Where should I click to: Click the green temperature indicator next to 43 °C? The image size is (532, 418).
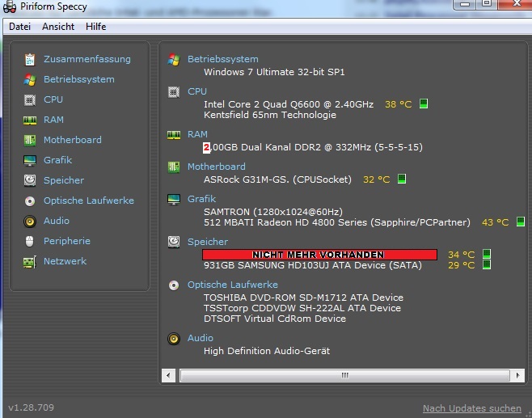(521, 222)
